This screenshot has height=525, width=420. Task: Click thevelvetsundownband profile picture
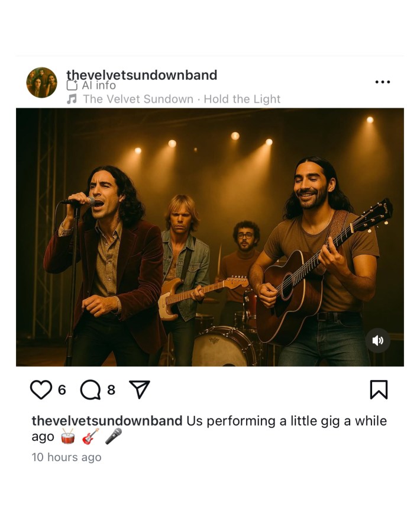pos(42,82)
